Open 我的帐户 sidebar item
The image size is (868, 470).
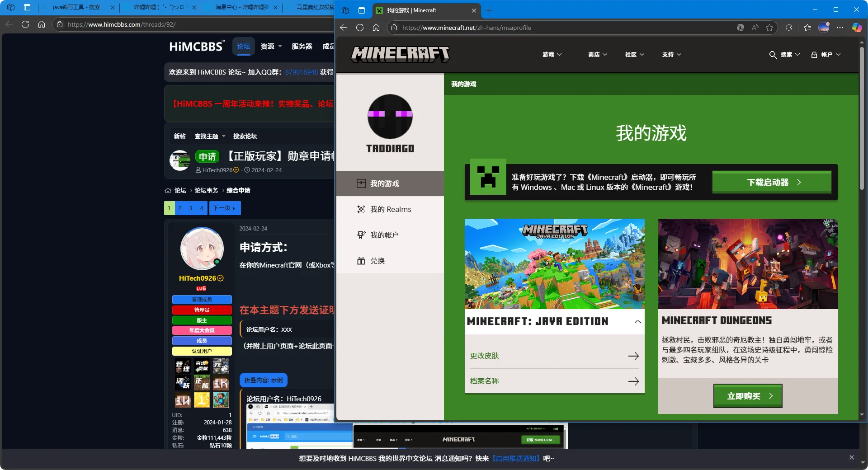[384, 235]
